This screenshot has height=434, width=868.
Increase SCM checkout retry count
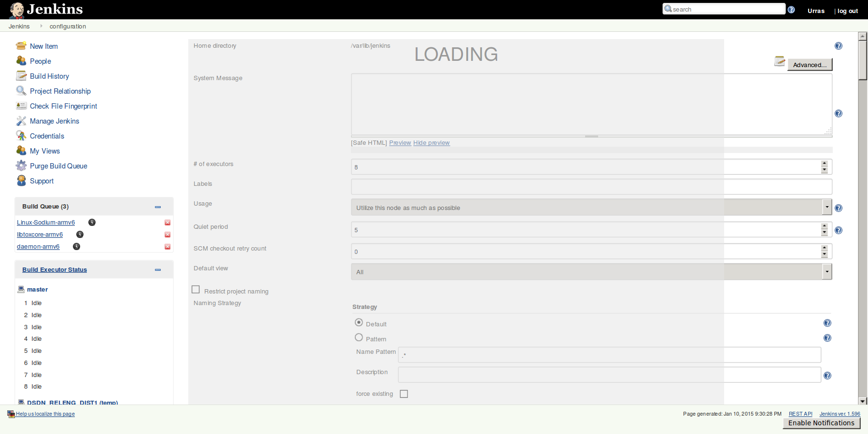(825, 248)
